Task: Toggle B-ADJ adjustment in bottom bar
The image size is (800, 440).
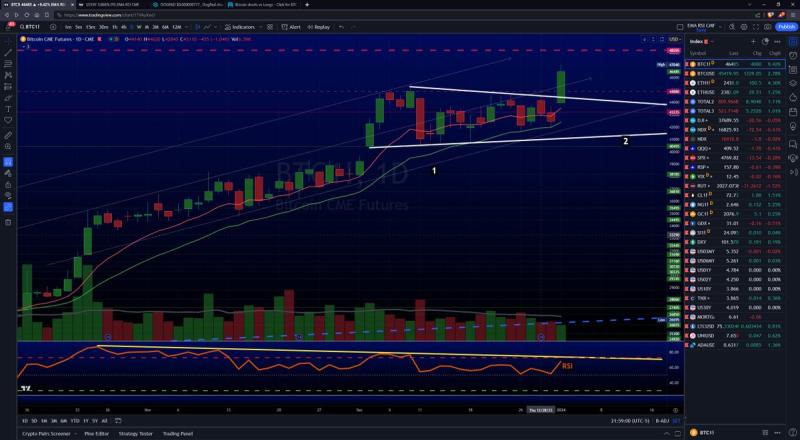Action: (662, 421)
